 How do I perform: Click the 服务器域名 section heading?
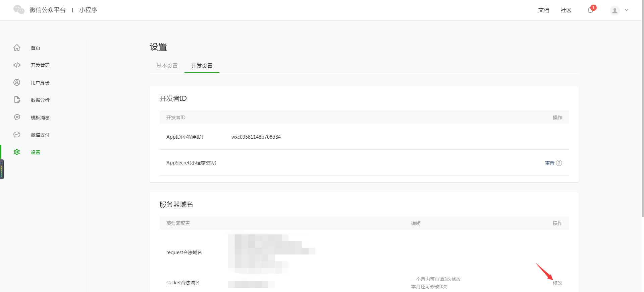[x=176, y=205]
